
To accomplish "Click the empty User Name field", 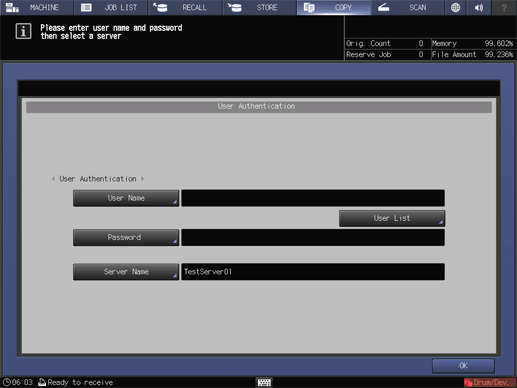I will click(x=313, y=198).
